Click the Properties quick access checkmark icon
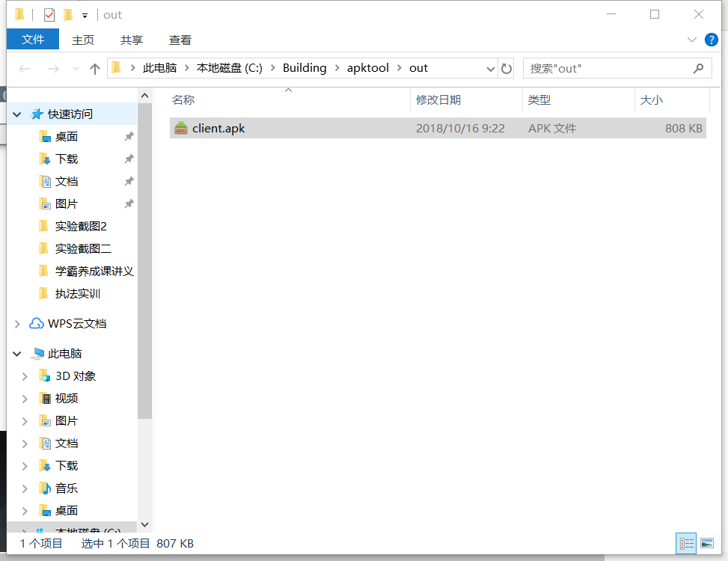Viewport: 728px width, 561px height. click(49, 15)
